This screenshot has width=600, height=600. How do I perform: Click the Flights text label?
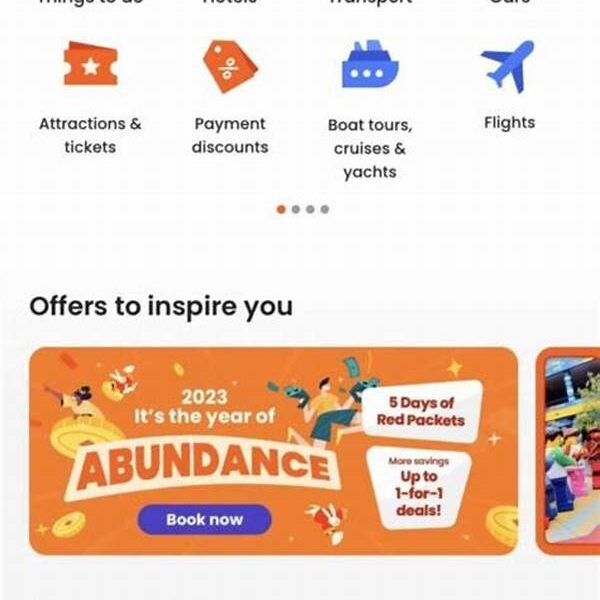(509, 123)
